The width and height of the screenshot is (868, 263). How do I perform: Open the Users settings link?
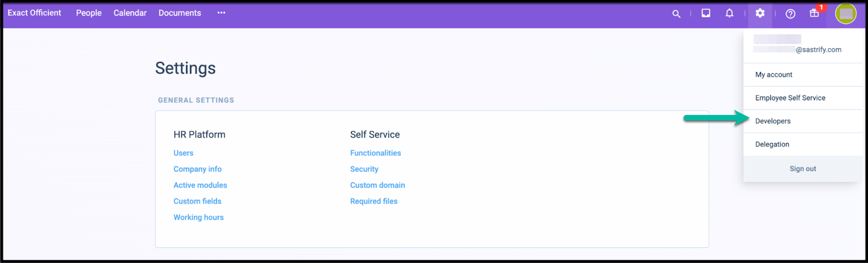pos(183,153)
